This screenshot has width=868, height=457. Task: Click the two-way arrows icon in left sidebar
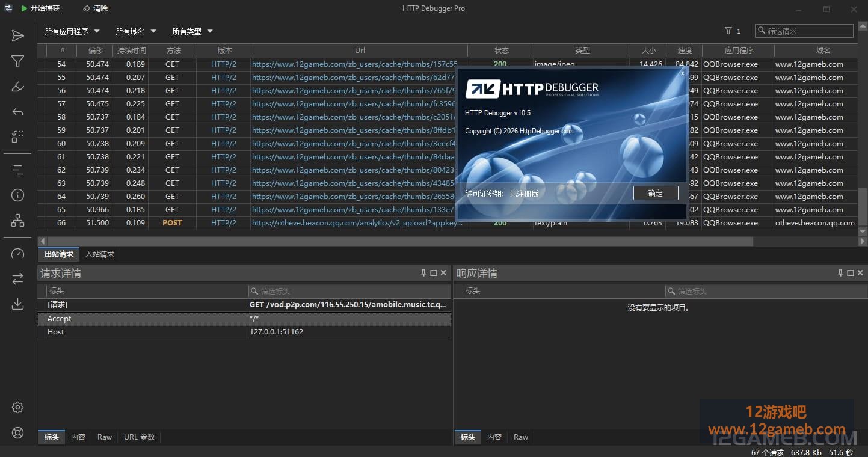[18, 278]
